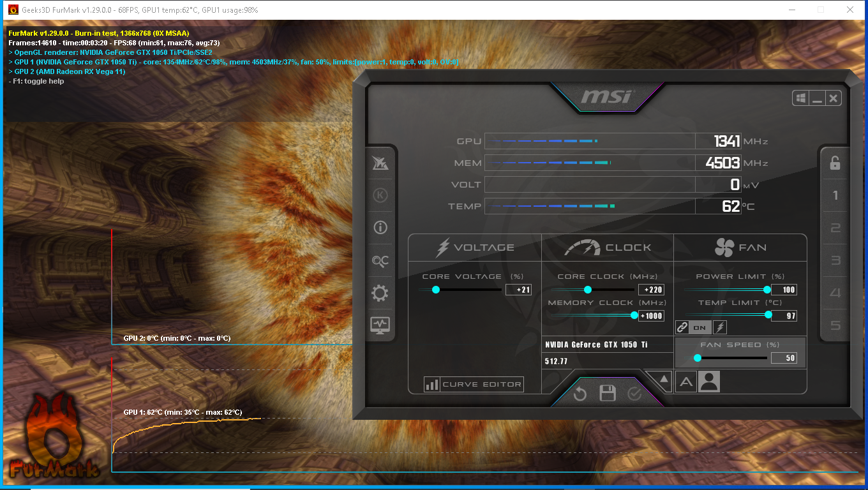This screenshot has height=490, width=868.
Task: Reset settings with the circular arrow icon
Action: 580,394
